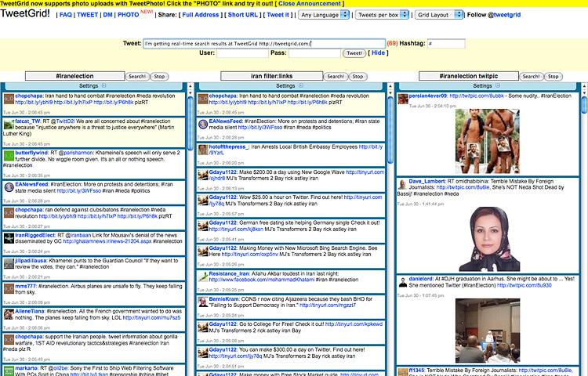This screenshot has width=588, height=376.
Task: Click the Tweet it share link
Action: tap(278, 15)
